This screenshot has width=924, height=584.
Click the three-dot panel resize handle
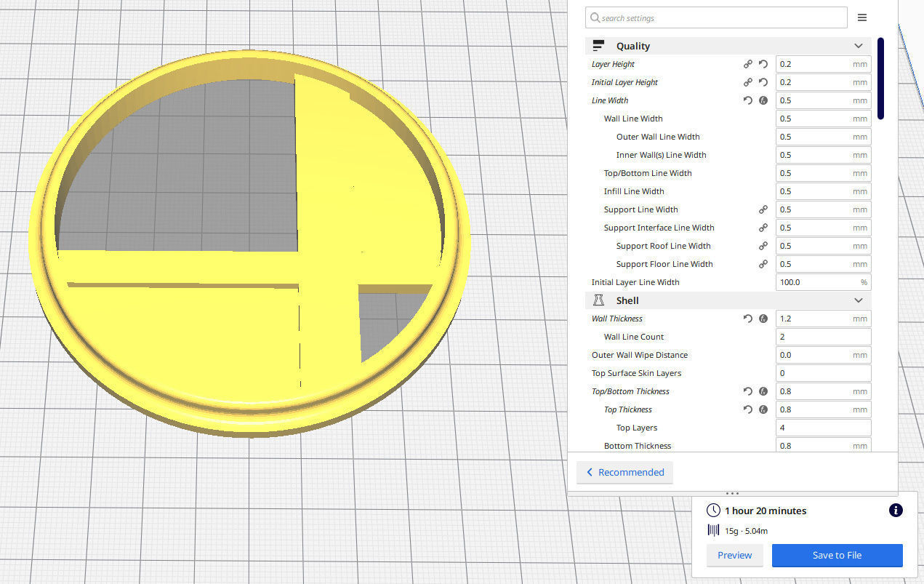pyautogui.click(x=732, y=494)
